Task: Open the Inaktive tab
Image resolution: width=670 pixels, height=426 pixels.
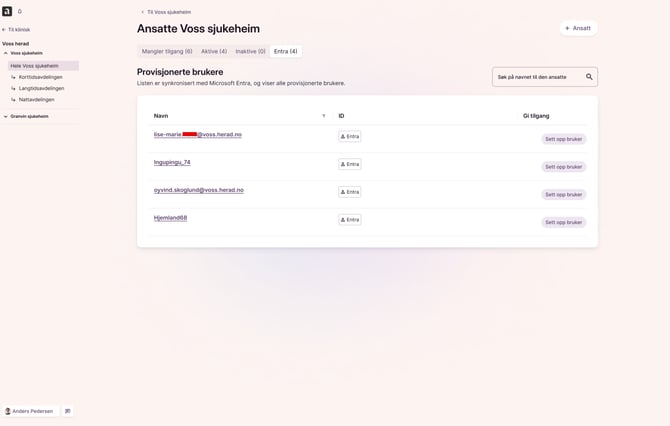Action: tap(250, 51)
